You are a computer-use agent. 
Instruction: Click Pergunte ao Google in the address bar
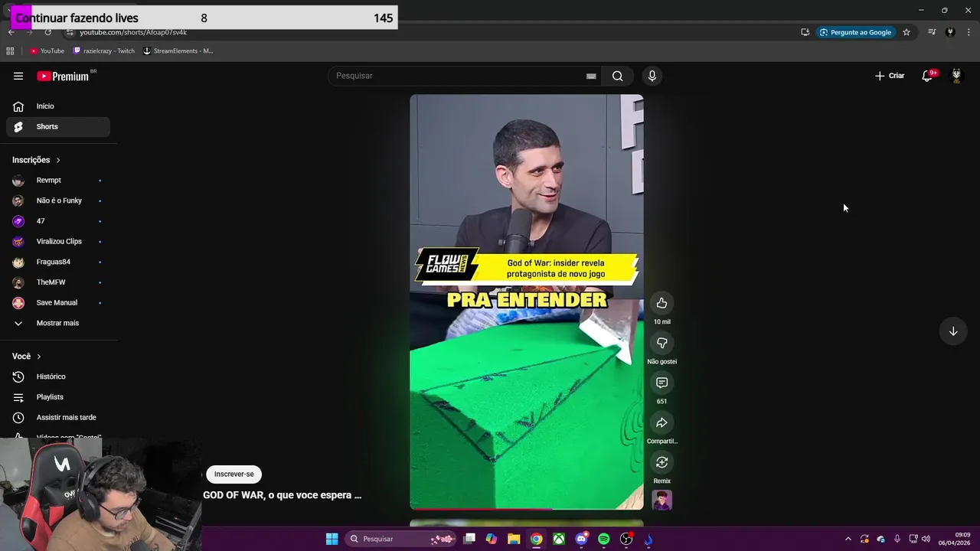pyautogui.click(x=855, y=32)
